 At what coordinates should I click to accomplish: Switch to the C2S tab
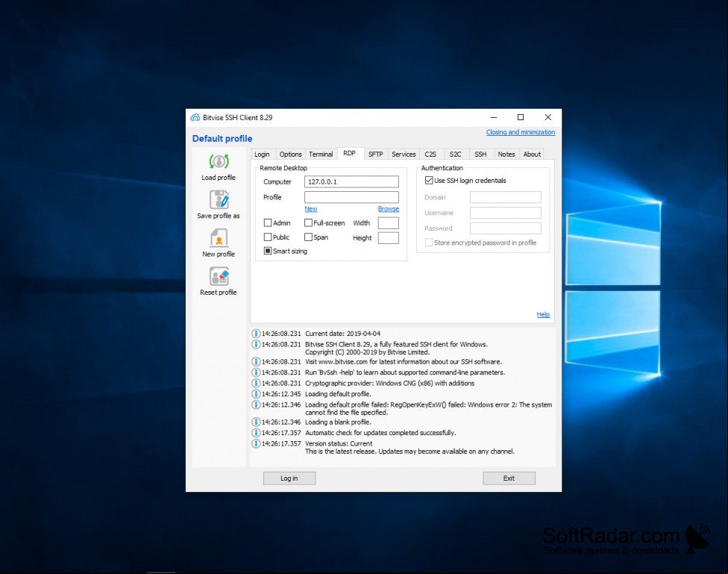click(430, 155)
